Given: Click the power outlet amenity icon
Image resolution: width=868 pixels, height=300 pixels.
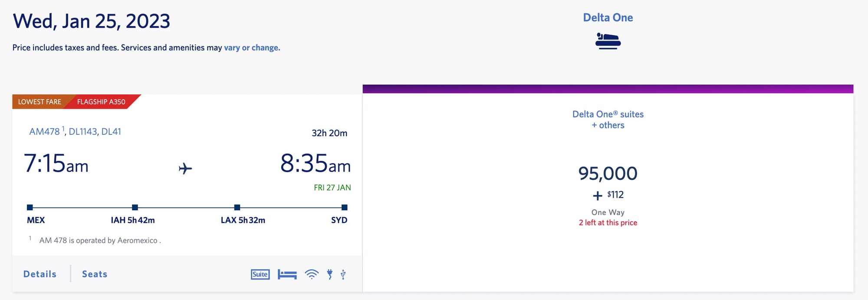Looking at the screenshot, I should pyautogui.click(x=330, y=274).
